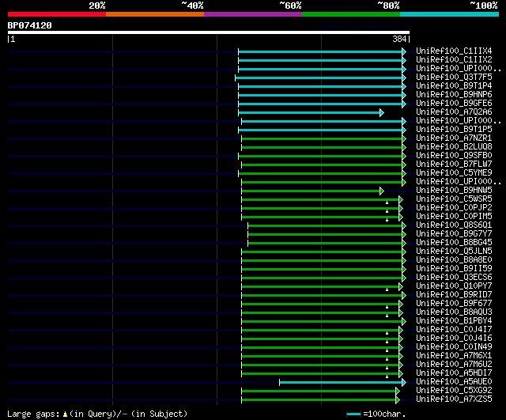
Task: Click the cyan UniRef100_B9T1P5 alignment bar
Action: [x=320, y=130]
